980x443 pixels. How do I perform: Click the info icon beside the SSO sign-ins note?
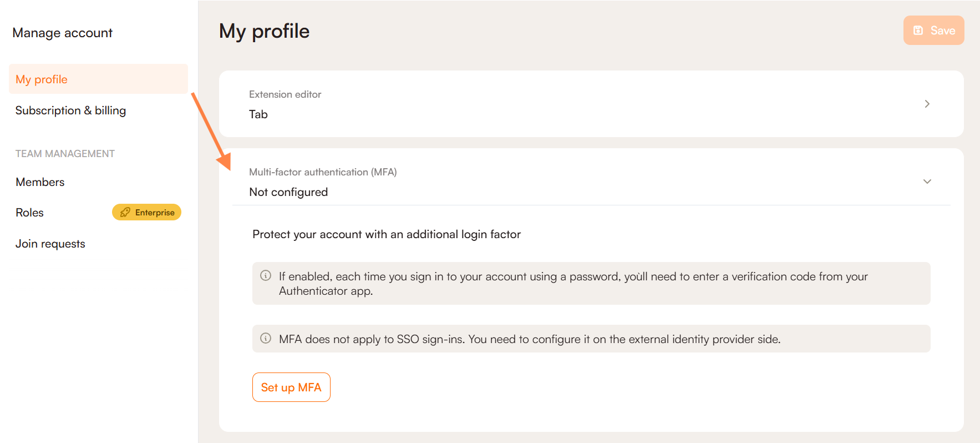pos(266,338)
